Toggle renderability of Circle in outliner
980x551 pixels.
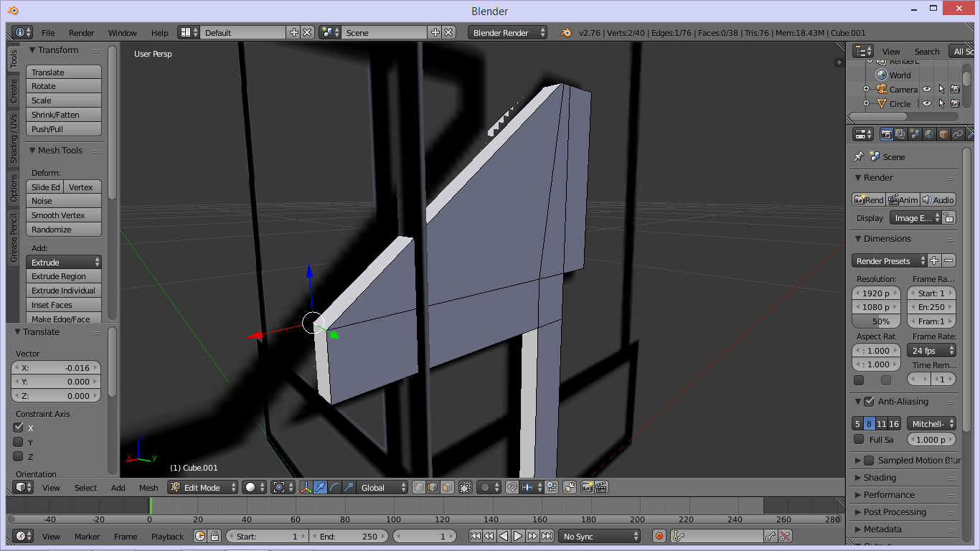pos(955,103)
